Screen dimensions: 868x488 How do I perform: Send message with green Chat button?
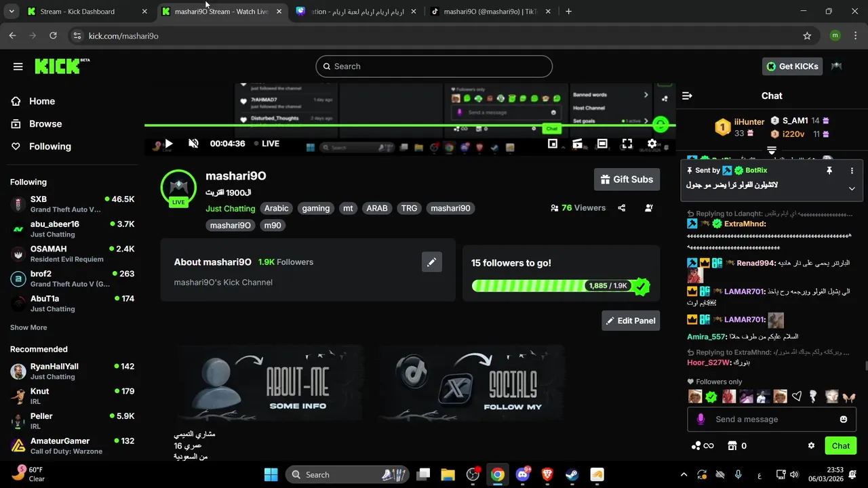[840, 446]
